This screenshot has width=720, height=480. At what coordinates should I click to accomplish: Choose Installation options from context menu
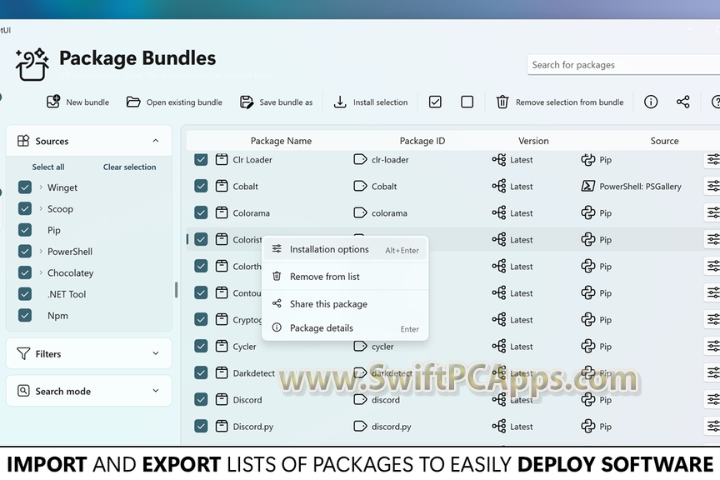point(345,249)
